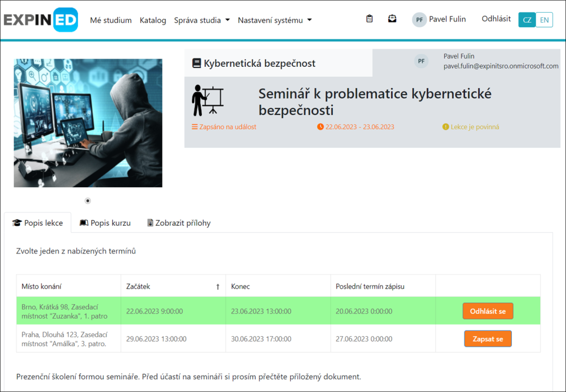
Task: Switch language to CZ
Action: point(527,20)
